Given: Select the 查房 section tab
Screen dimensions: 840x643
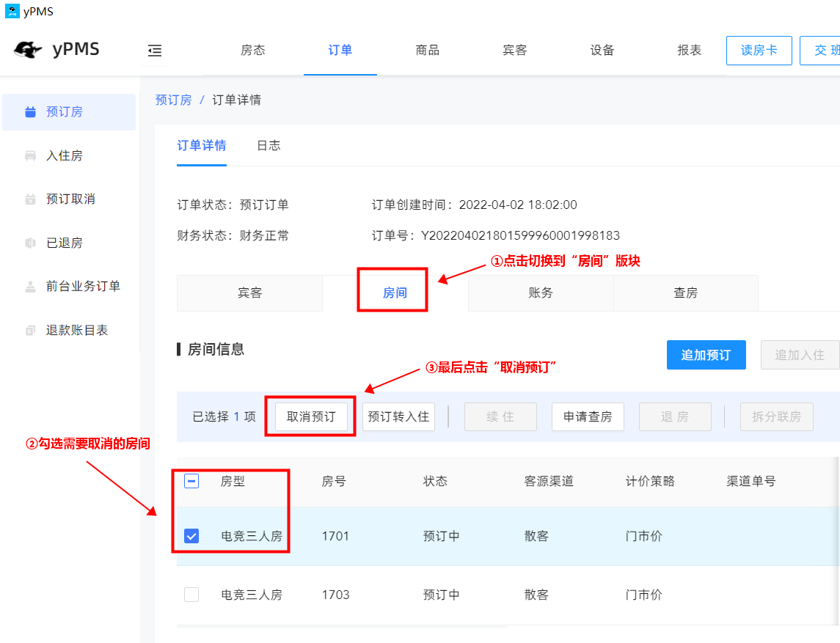Looking at the screenshot, I should coord(686,293).
